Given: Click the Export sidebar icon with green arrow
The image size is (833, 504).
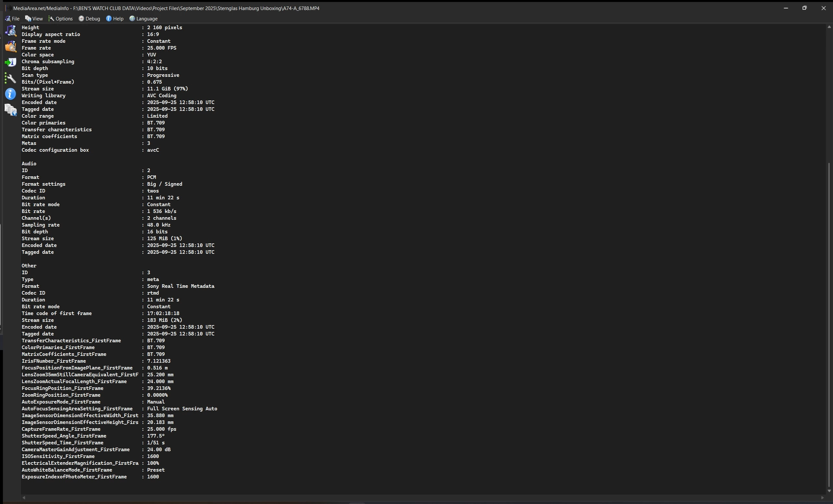Looking at the screenshot, I should tap(11, 63).
